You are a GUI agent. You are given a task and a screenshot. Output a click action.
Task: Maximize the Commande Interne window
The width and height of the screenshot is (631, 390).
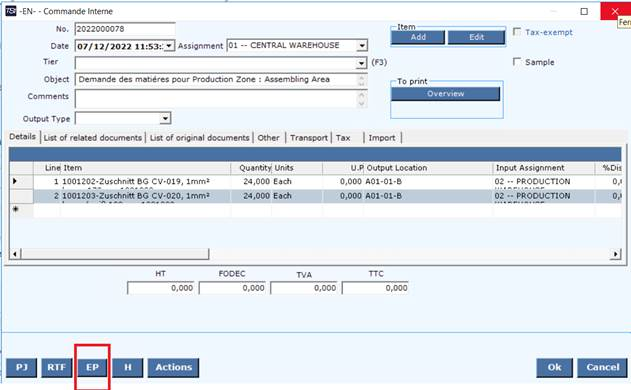click(584, 11)
